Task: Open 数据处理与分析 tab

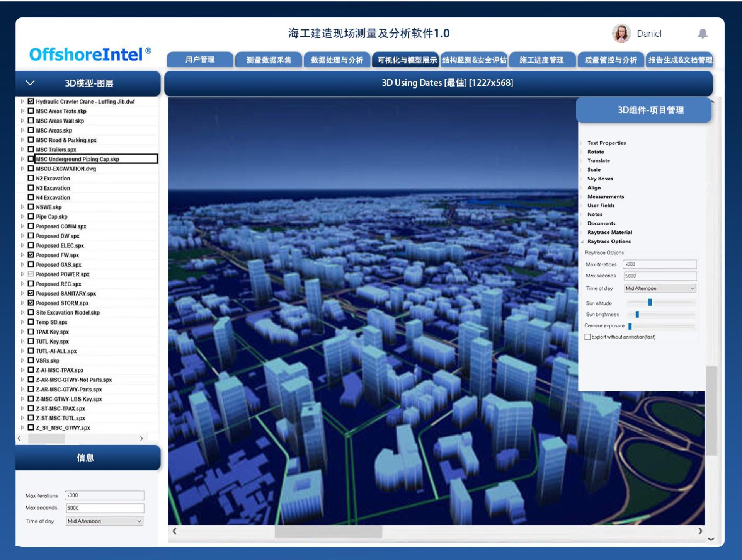Action: coord(337,60)
